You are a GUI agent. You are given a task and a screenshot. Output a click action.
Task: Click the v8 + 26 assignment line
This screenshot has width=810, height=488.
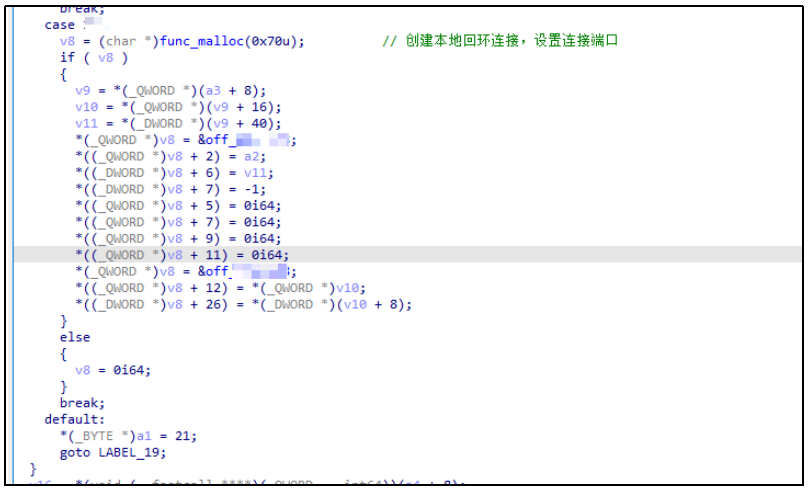pyautogui.click(x=243, y=304)
